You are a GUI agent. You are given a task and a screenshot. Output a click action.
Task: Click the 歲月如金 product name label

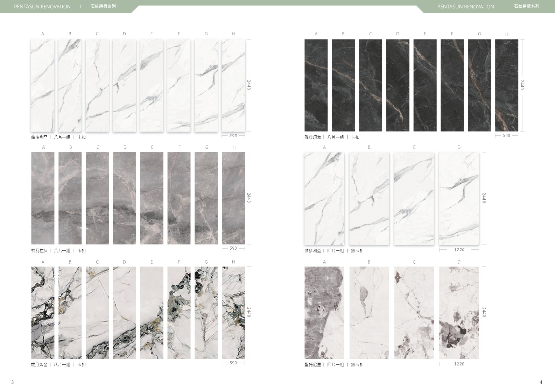[39, 365]
